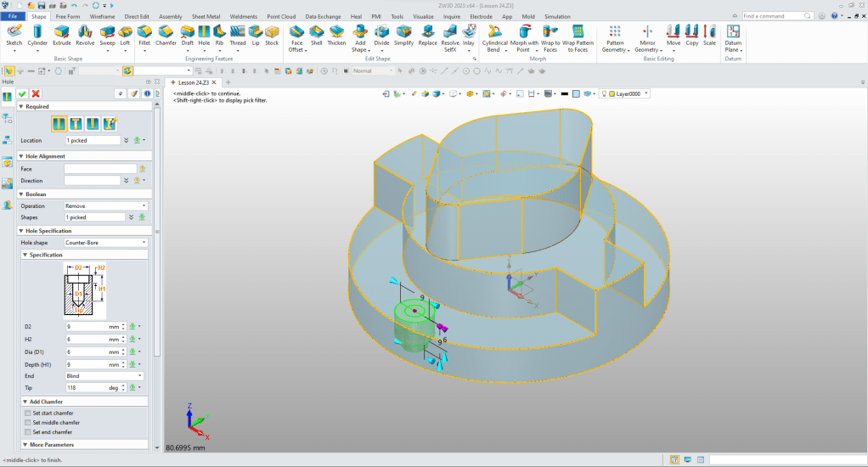Open the Hole shape Counter-Bore dropdown
Image resolution: width=868 pixels, height=467 pixels.
106,243
